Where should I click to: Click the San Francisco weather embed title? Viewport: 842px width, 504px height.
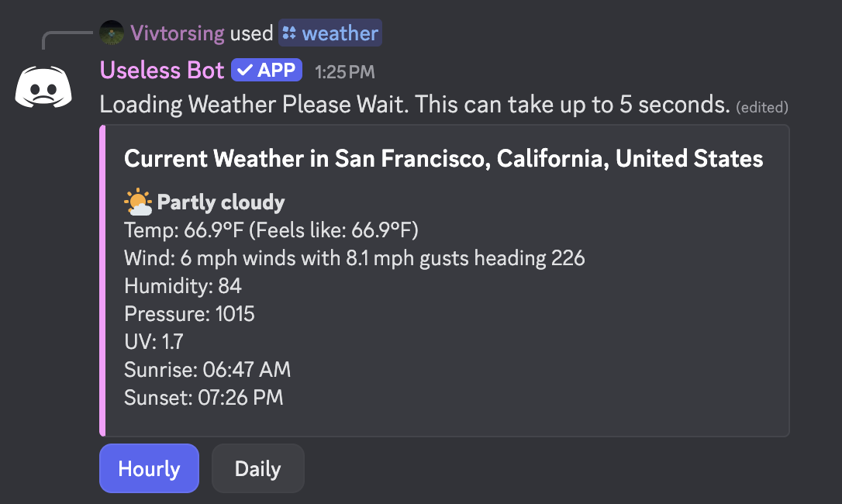(x=443, y=158)
